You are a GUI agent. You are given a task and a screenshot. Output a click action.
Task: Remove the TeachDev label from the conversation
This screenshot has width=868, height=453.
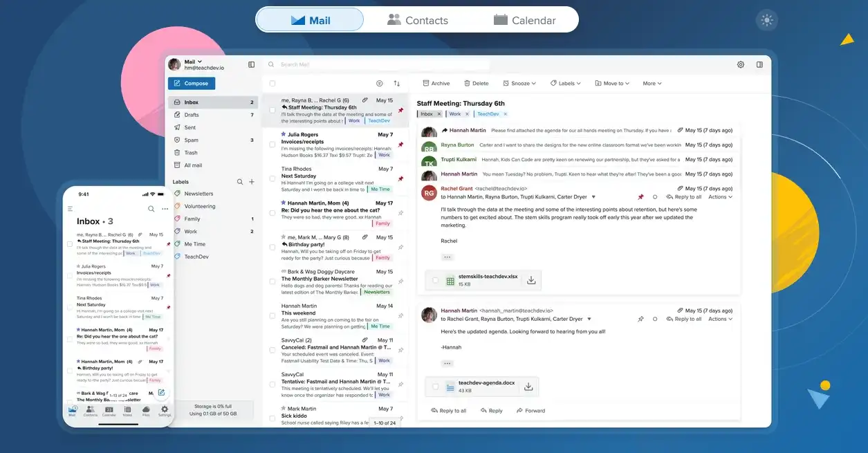505,114
